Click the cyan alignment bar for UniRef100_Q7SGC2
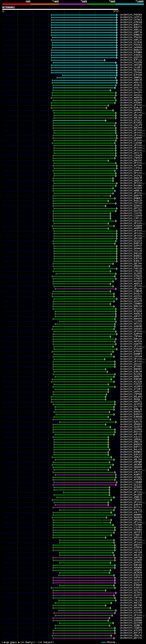 80,120
